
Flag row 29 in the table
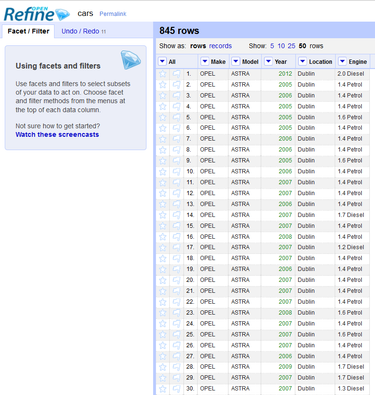[x=176, y=378]
